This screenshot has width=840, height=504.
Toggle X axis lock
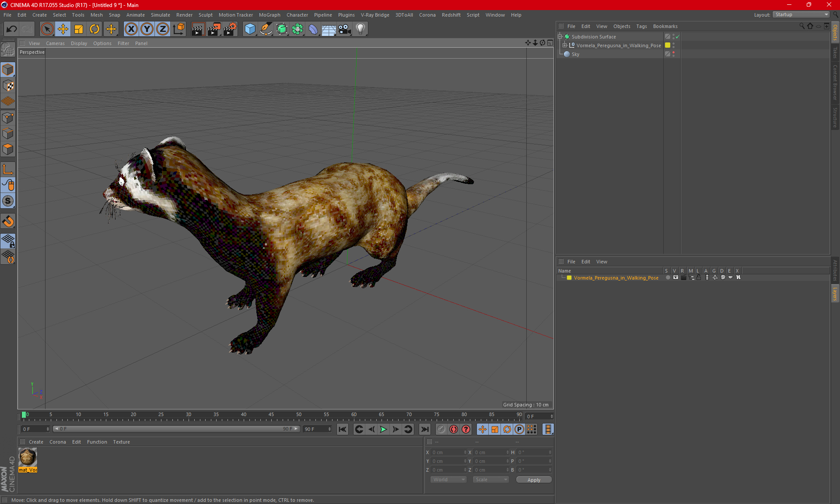point(131,29)
